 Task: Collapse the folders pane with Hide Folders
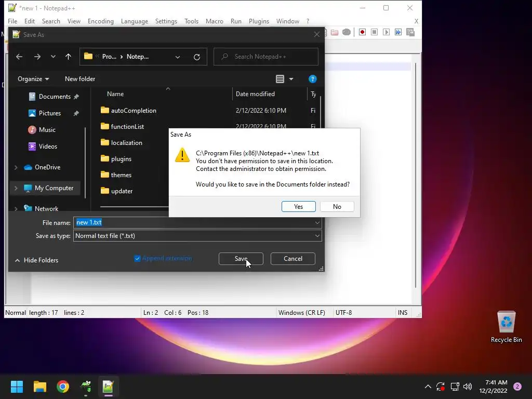point(36,260)
